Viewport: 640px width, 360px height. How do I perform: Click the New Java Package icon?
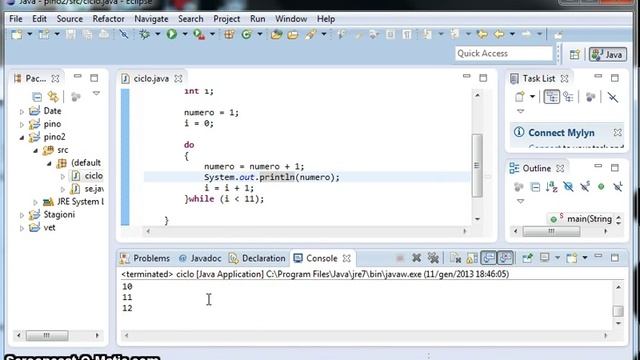(x=229, y=34)
